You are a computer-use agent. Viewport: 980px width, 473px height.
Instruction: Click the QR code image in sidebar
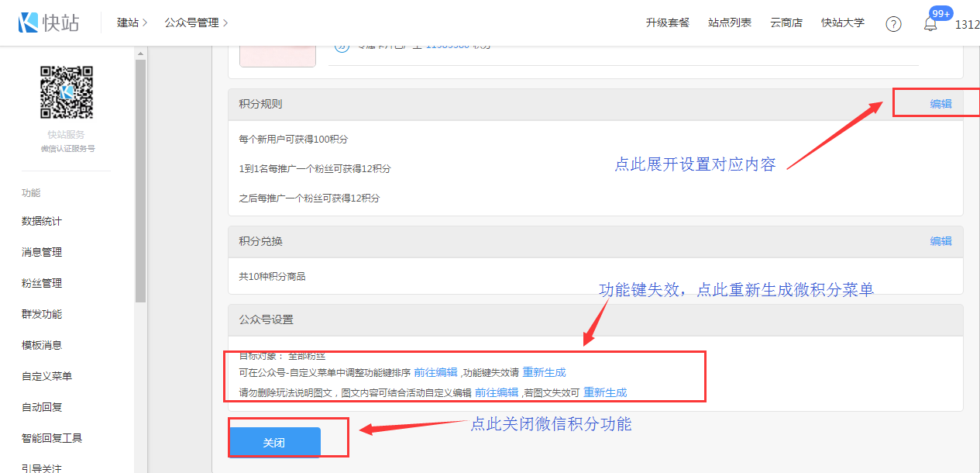tap(67, 92)
